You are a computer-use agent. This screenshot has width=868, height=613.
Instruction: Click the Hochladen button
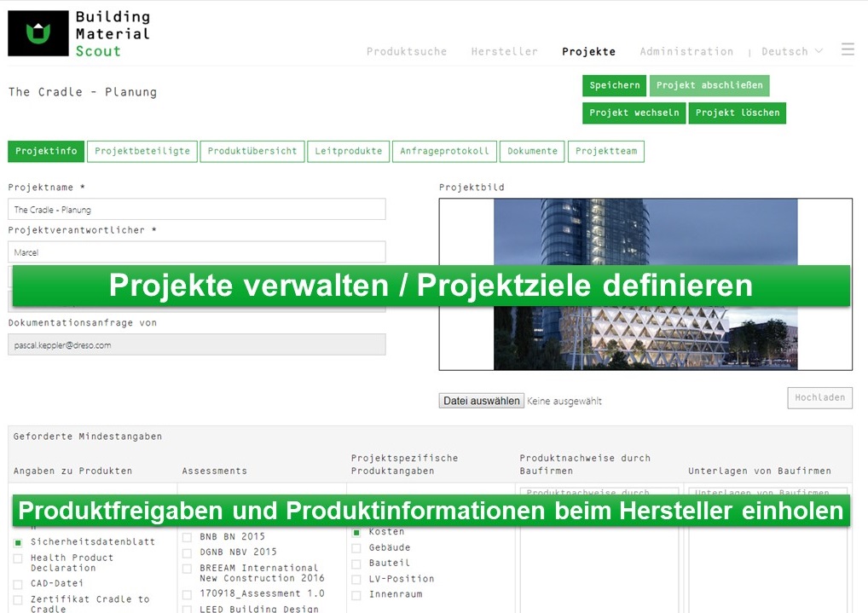click(x=820, y=397)
